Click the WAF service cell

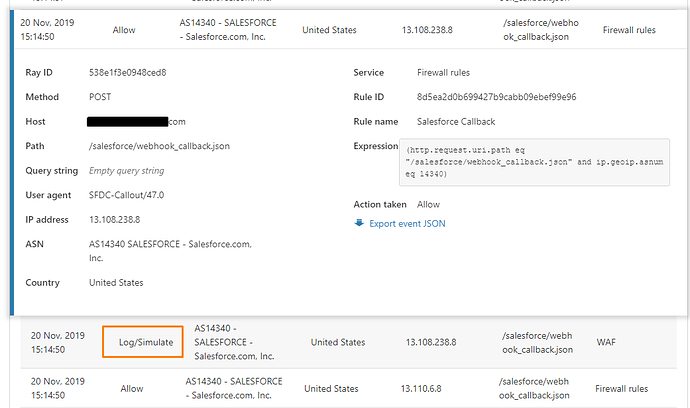[606, 342]
